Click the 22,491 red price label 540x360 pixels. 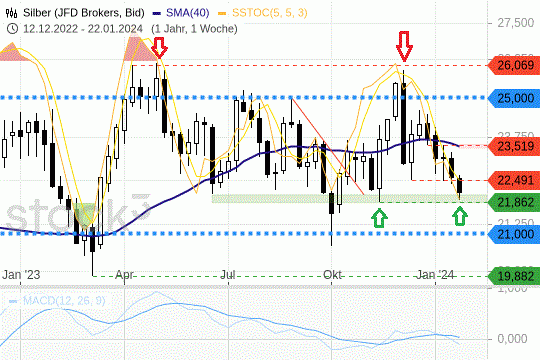[514, 180]
